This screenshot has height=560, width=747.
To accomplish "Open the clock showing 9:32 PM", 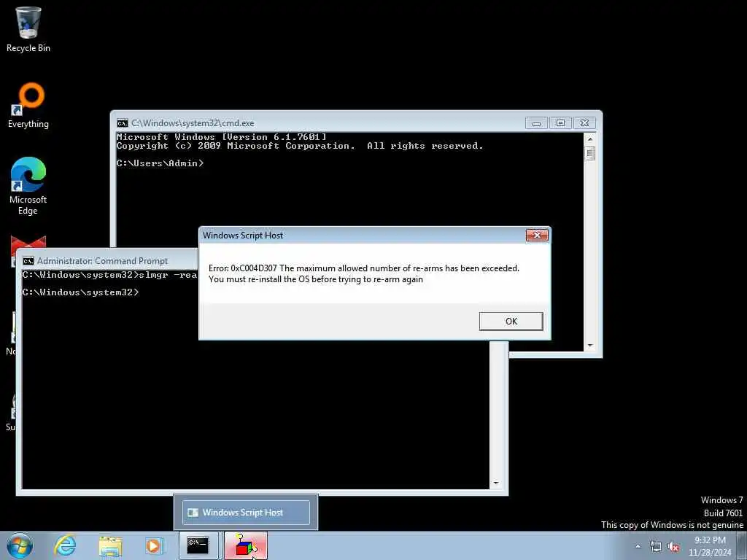I will point(710,546).
